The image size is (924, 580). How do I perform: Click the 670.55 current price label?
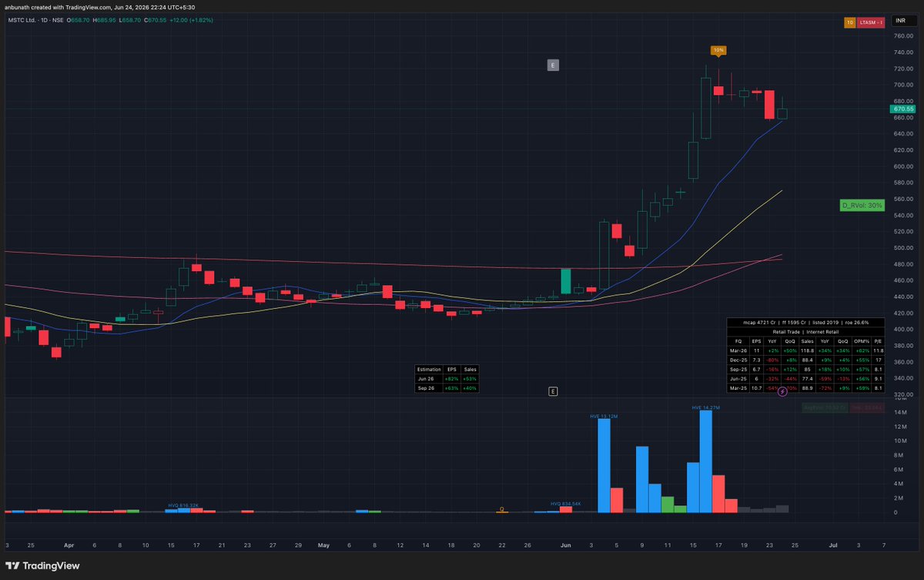pos(905,109)
